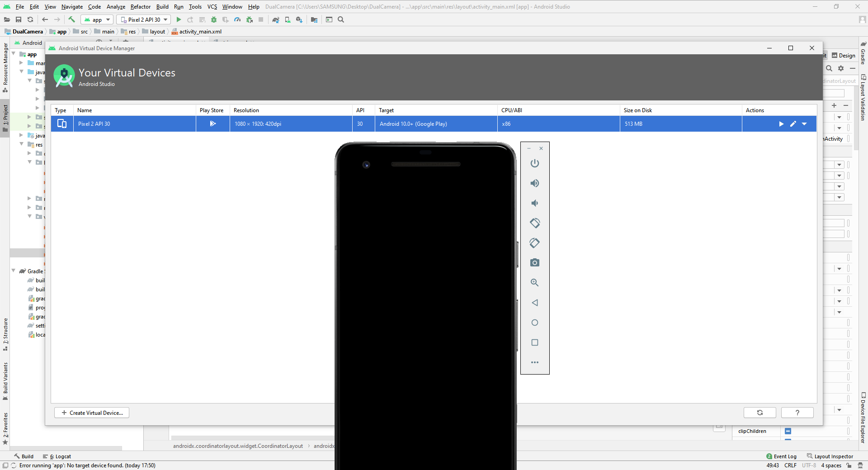Select the Pixel 2 API 30 name cell
The width and height of the screenshot is (868, 470).
pos(135,124)
